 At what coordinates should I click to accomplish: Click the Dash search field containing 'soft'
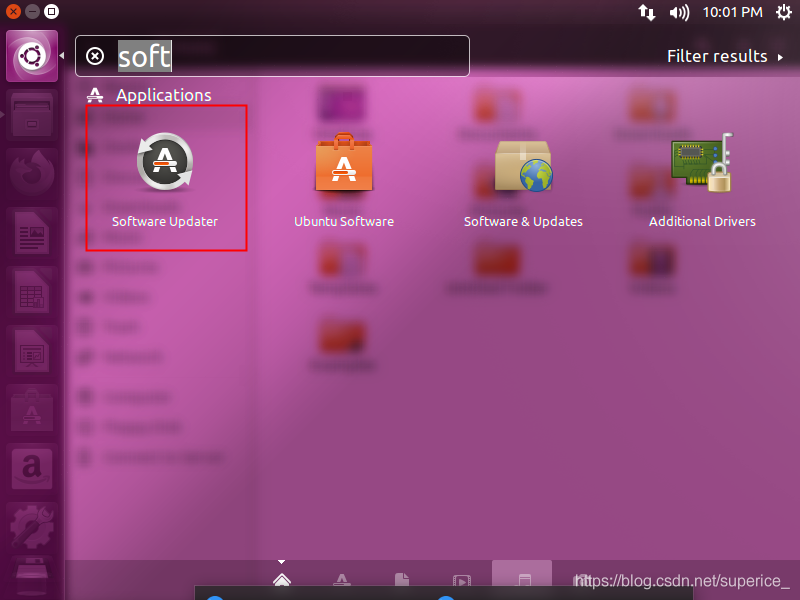[x=272, y=56]
